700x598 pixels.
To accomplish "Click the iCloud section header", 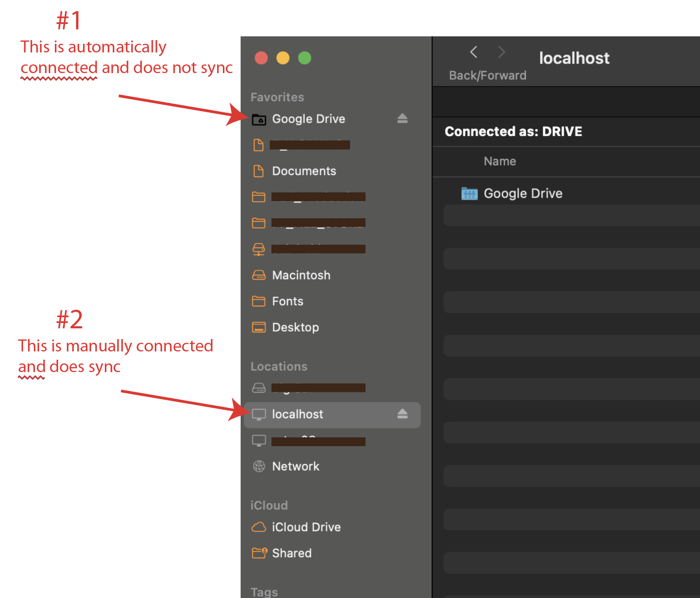I will [x=269, y=505].
